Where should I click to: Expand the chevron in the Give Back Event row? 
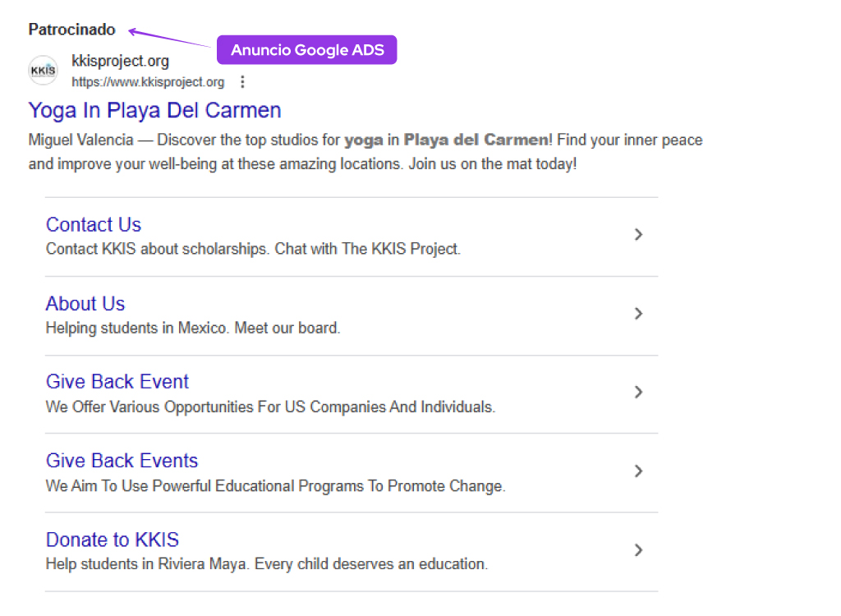(638, 393)
